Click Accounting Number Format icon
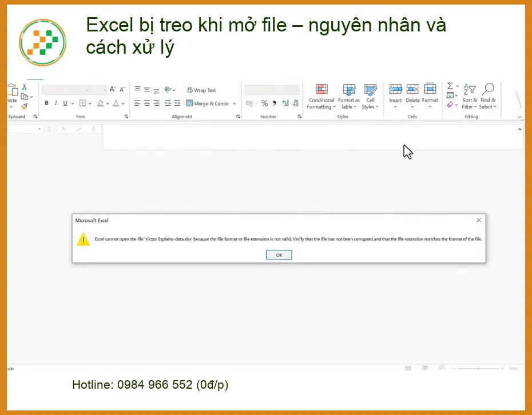Screen dimensions: 532x415 click(x=249, y=103)
